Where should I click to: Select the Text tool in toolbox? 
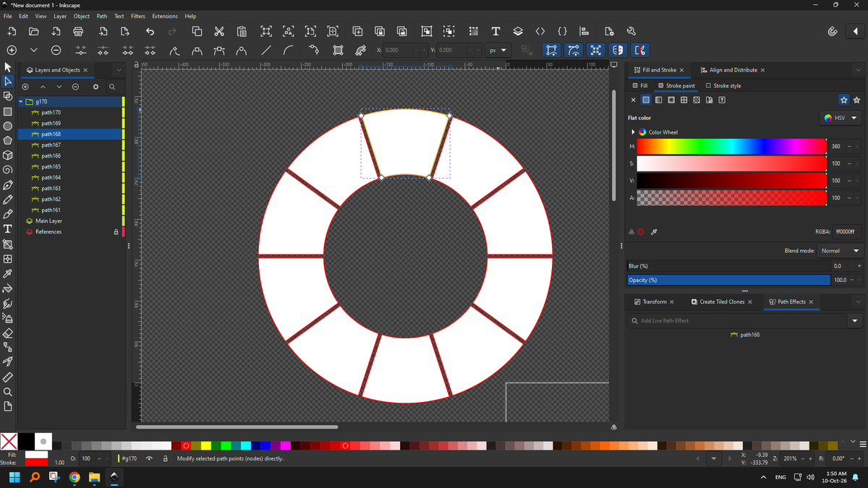pyautogui.click(x=8, y=228)
